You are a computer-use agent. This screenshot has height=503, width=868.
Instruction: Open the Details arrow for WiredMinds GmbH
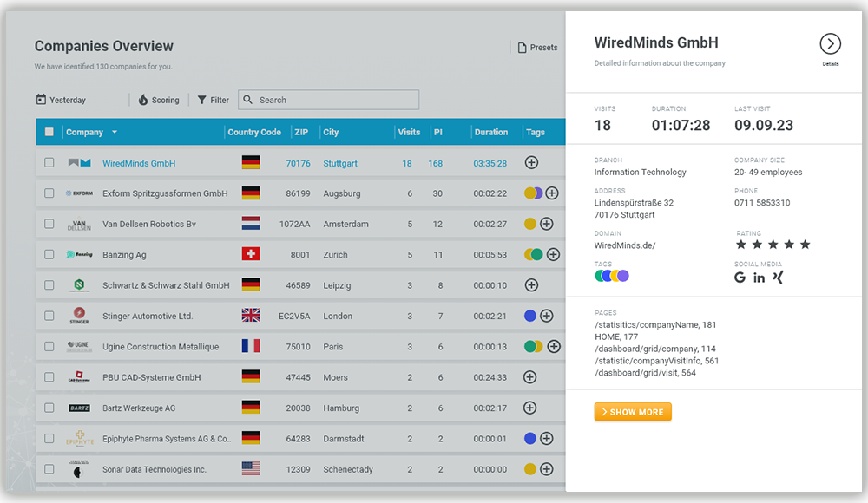pyautogui.click(x=830, y=43)
